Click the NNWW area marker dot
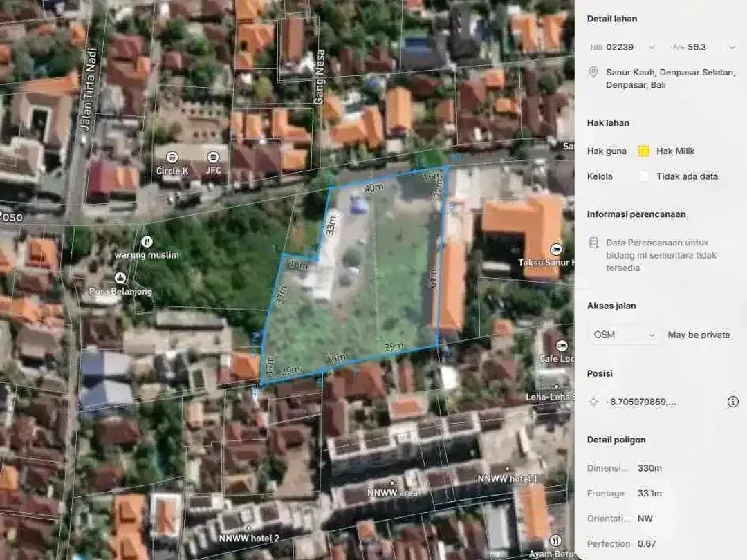This screenshot has width=747, height=560. pyautogui.click(x=392, y=483)
